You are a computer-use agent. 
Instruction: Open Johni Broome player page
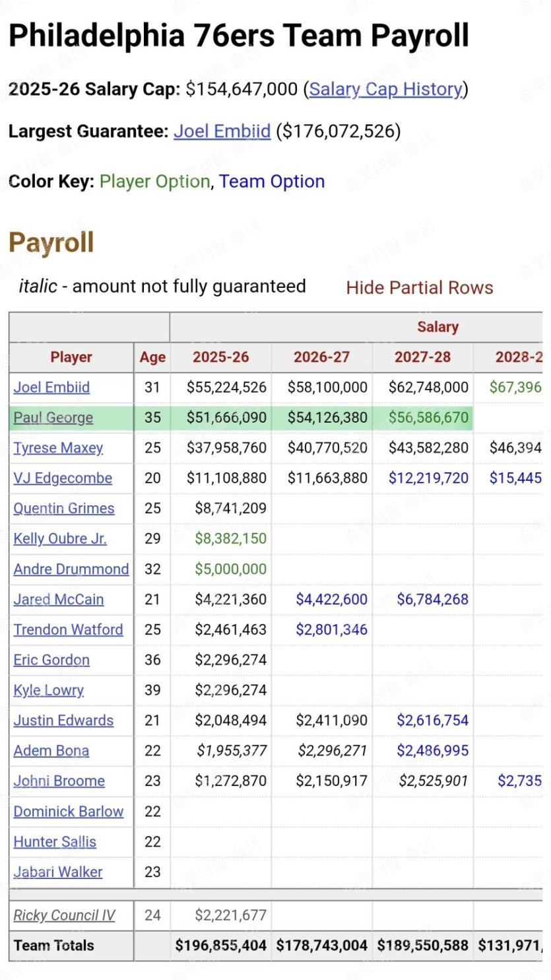59,781
